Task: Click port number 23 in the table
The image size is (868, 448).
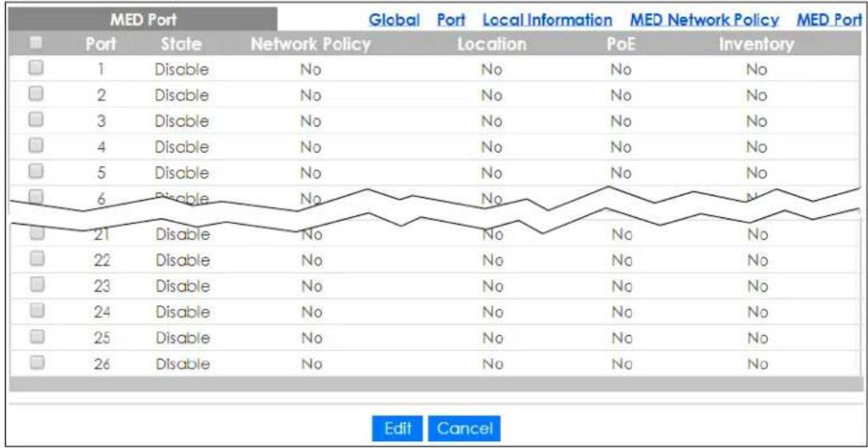Action: (102, 286)
